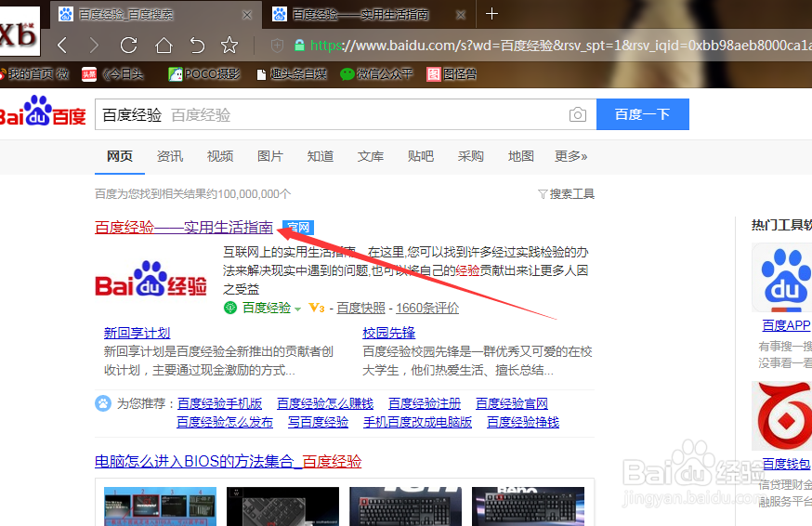Screen dimensions: 812x526
Task: Select the 文库 search tab
Action: tap(371, 156)
